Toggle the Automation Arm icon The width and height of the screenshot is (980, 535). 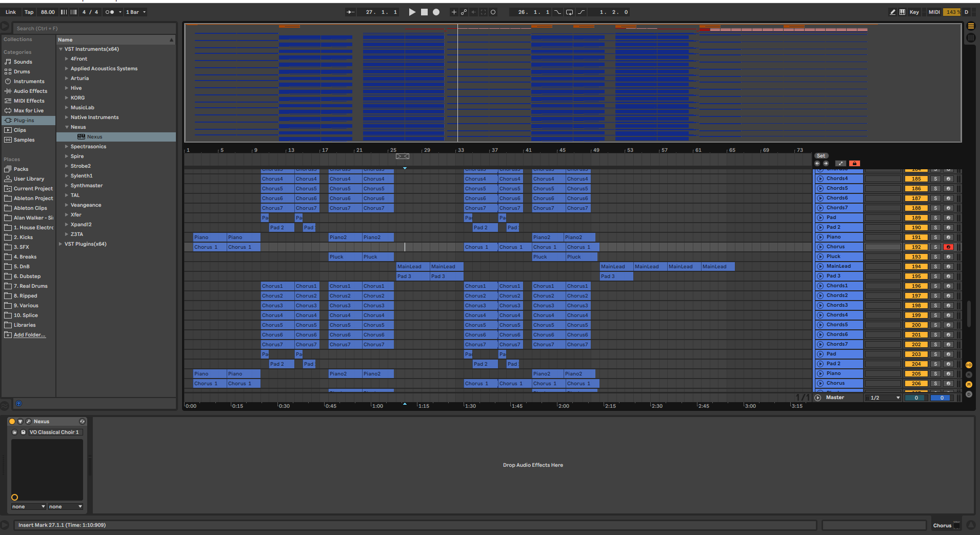pyautogui.click(x=464, y=12)
